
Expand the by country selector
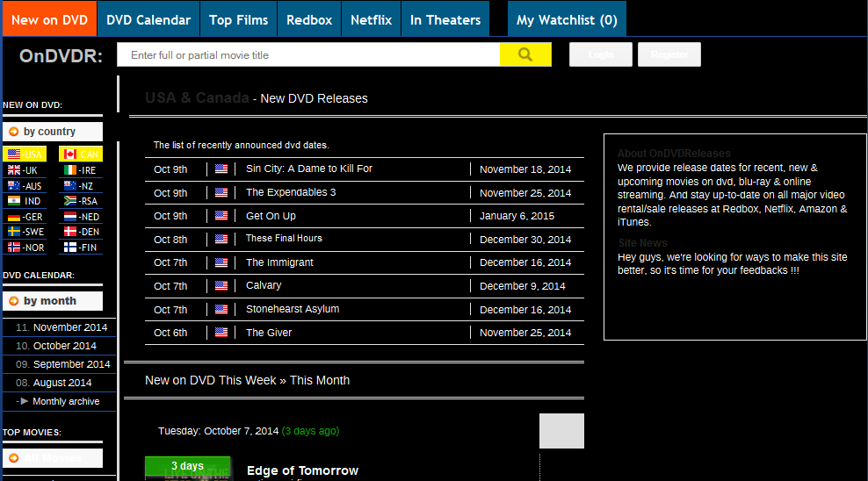click(x=53, y=132)
